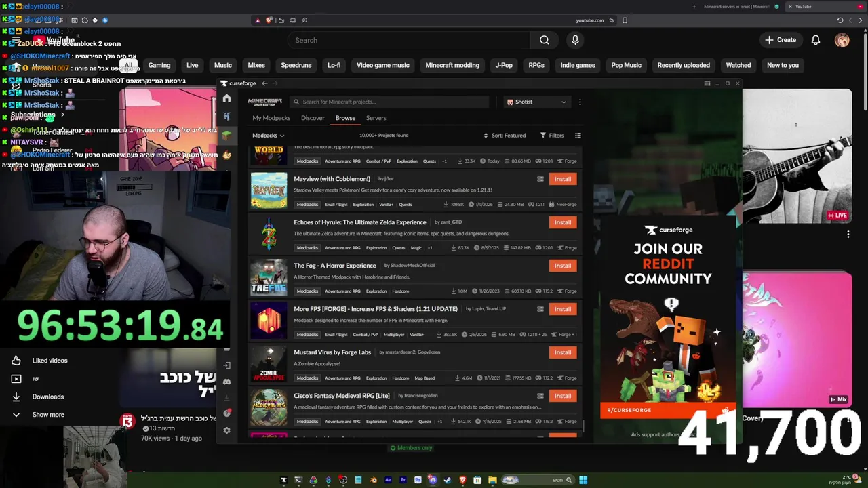Click the CurseForge sign-in door icon
This screenshot has width=868, height=488.
226,365
